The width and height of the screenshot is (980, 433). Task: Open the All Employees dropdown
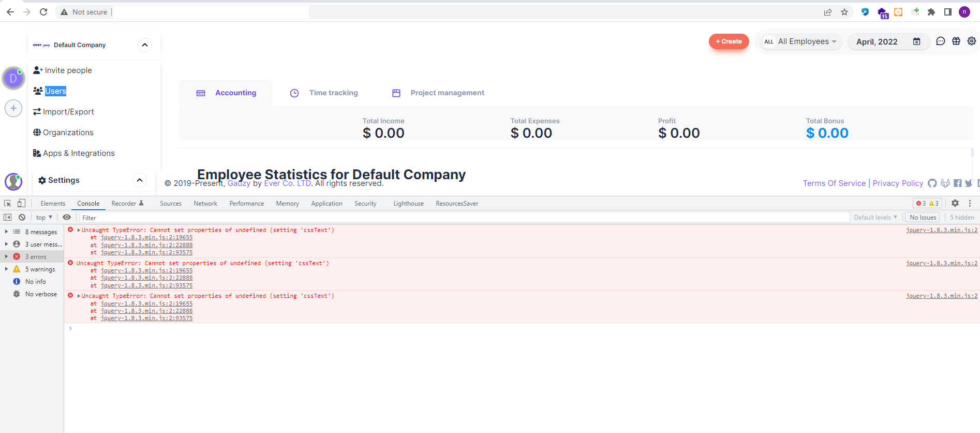[801, 41]
